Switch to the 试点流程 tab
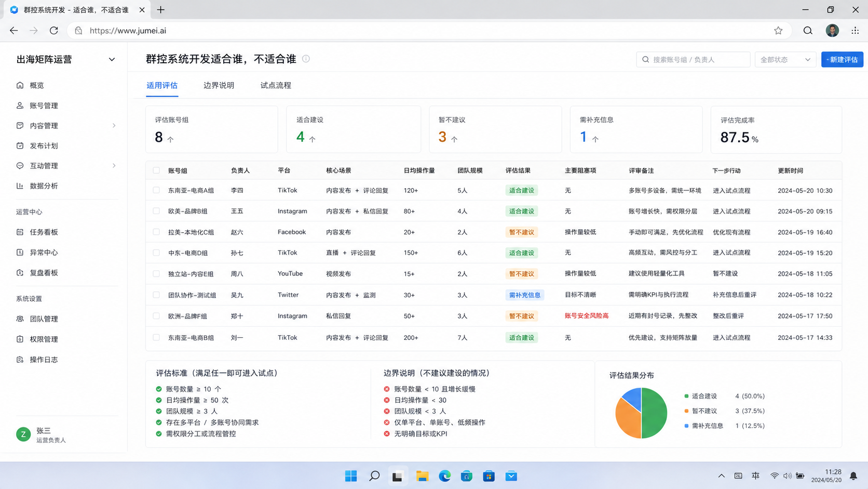868x489 pixels. [276, 85]
